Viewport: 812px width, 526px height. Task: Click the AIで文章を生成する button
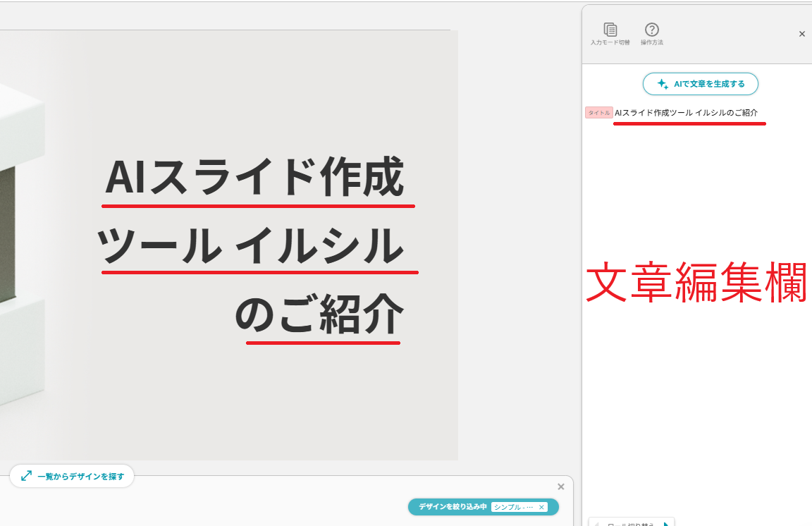click(700, 84)
